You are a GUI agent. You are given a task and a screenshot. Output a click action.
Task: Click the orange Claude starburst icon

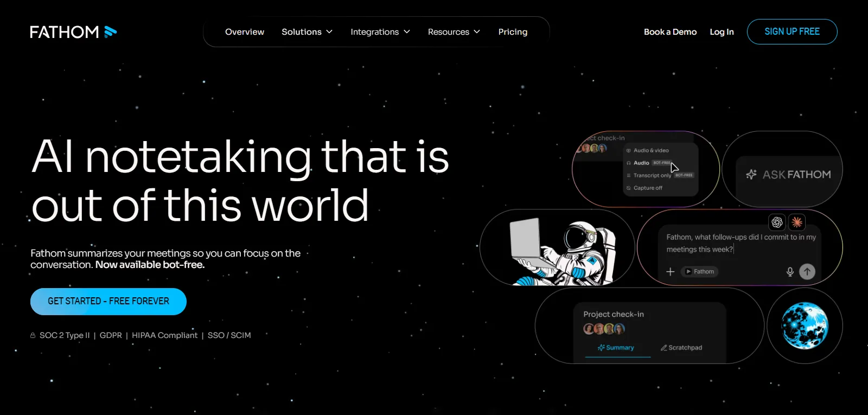point(797,222)
